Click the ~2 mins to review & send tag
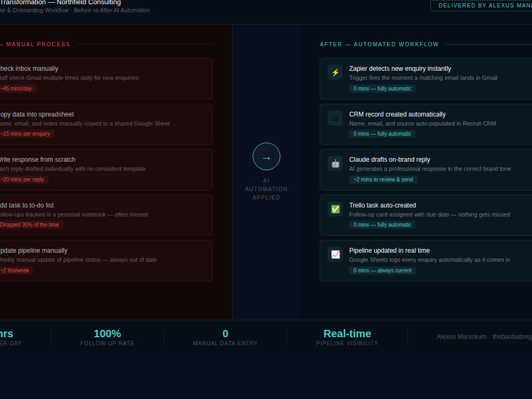The image size is (532, 399). click(383, 179)
